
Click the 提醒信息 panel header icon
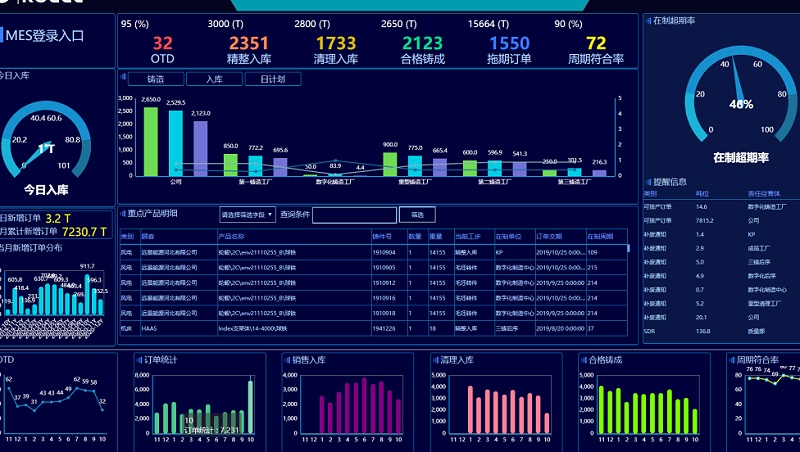click(x=647, y=181)
